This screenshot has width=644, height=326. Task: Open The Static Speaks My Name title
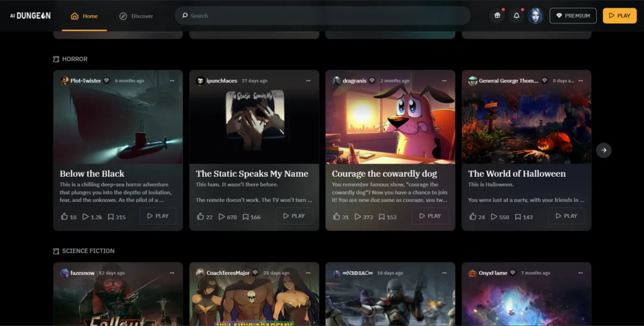click(x=252, y=174)
